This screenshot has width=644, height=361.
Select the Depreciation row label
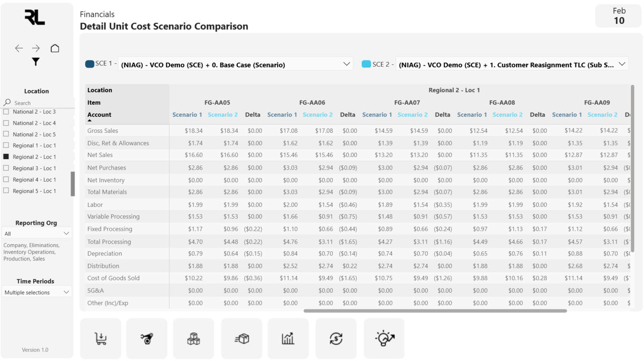tap(105, 254)
